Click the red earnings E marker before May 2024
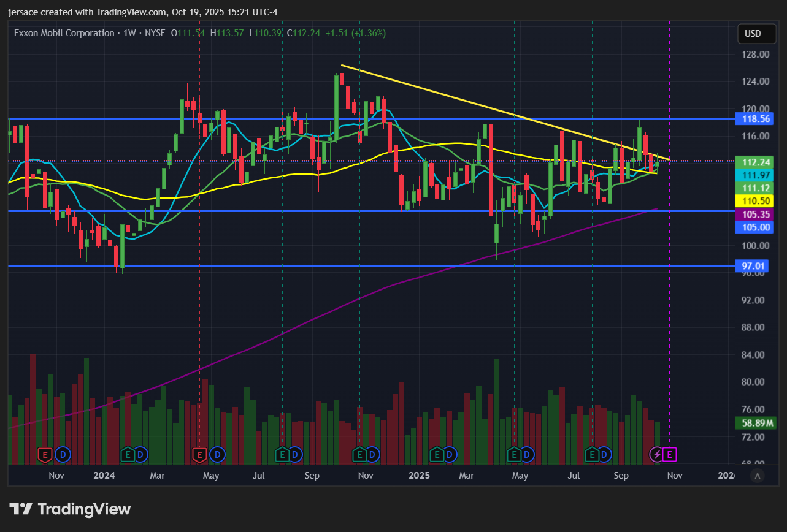The height and width of the screenshot is (532, 787). click(199, 454)
